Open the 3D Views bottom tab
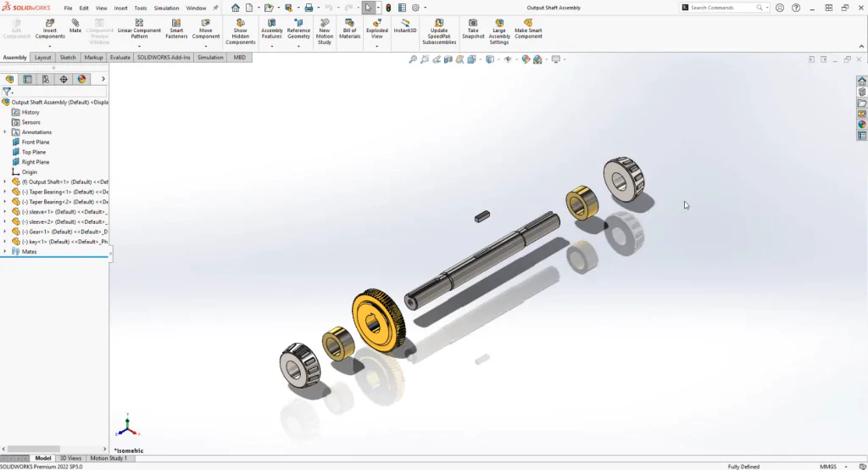The image size is (868, 470). tap(70, 458)
